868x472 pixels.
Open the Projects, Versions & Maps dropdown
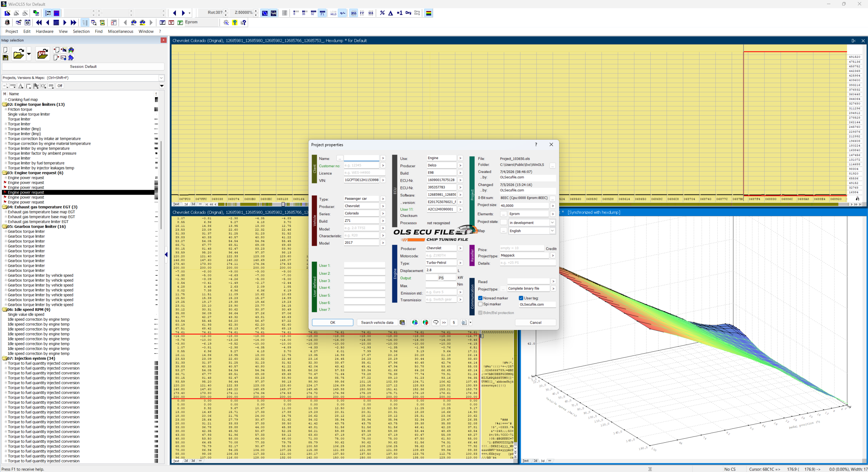click(x=161, y=78)
